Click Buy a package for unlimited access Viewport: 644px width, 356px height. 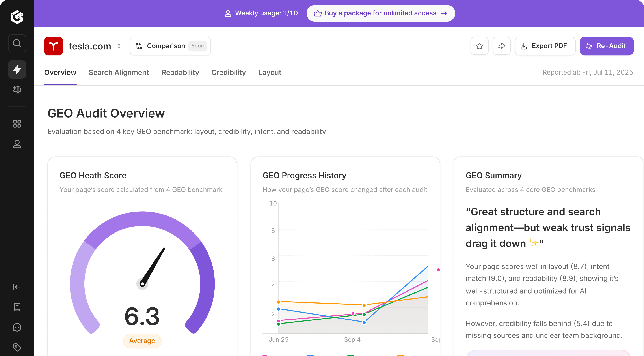(380, 13)
